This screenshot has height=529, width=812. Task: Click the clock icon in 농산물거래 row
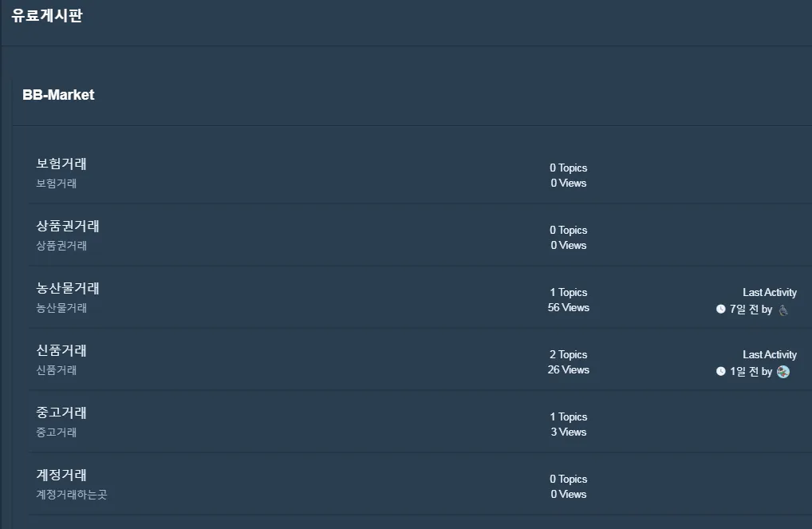tap(721, 310)
